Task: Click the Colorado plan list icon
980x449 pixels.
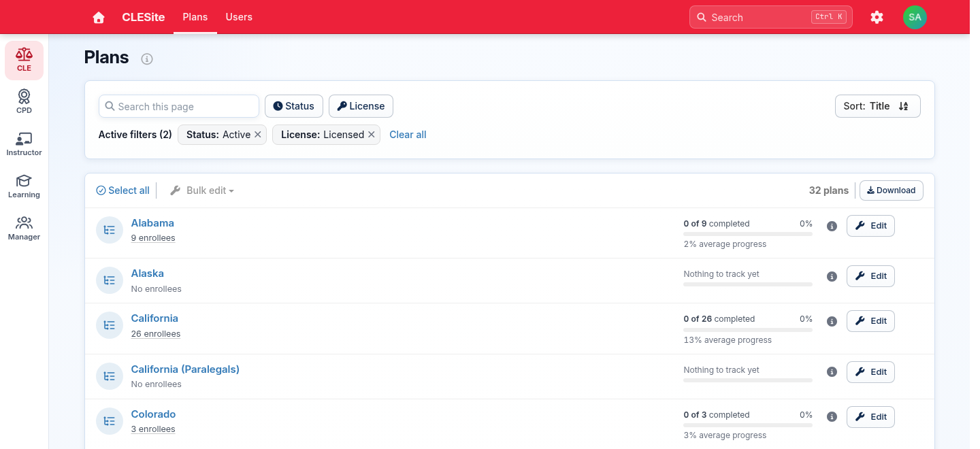Action: [x=109, y=421]
